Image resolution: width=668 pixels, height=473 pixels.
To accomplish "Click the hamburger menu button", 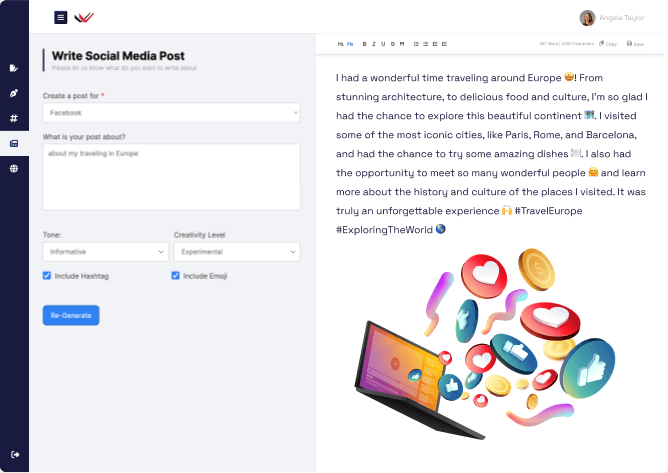I will click(x=61, y=17).
